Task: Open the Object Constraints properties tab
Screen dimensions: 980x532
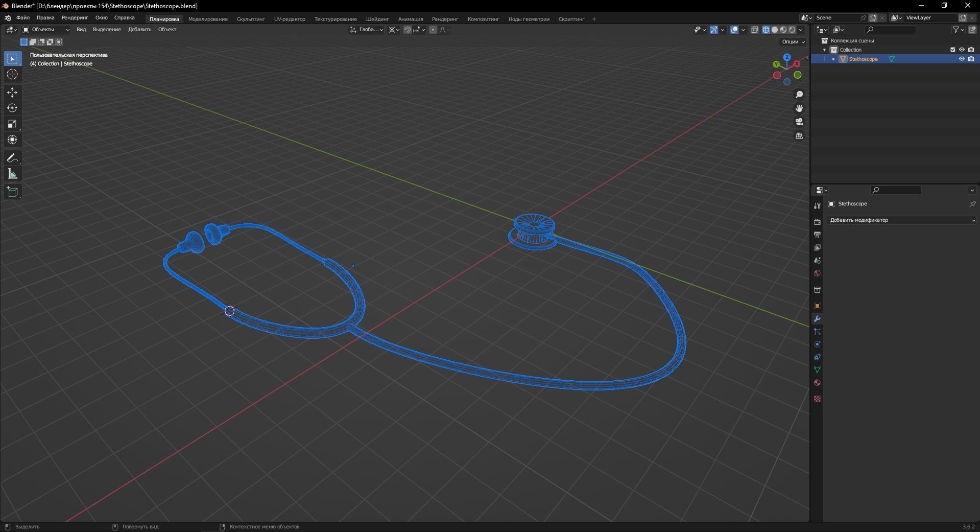Action: [x=817, y=357]
